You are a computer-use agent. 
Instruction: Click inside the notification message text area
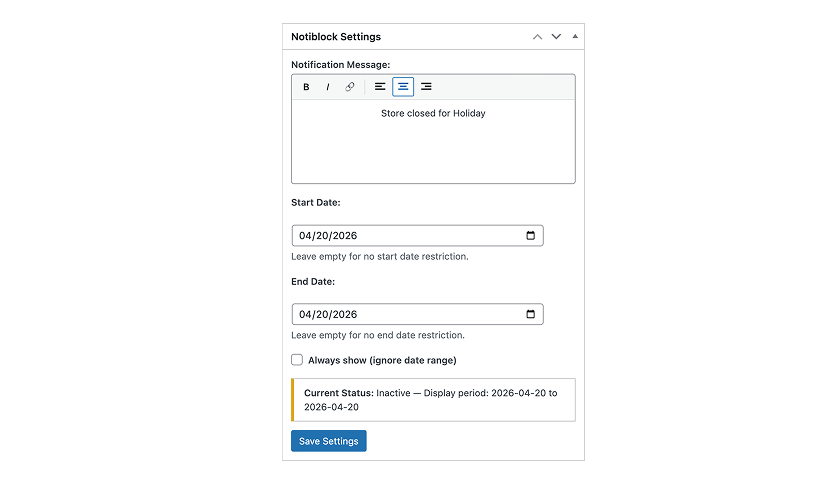(x=433, y=141)
